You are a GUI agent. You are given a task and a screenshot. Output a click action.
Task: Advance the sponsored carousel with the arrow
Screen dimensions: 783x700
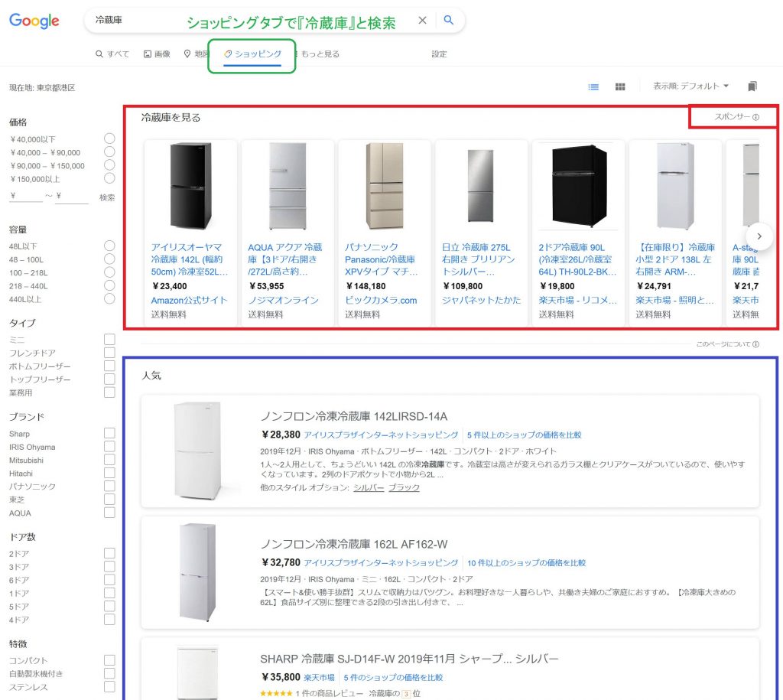tap(759, 236)
